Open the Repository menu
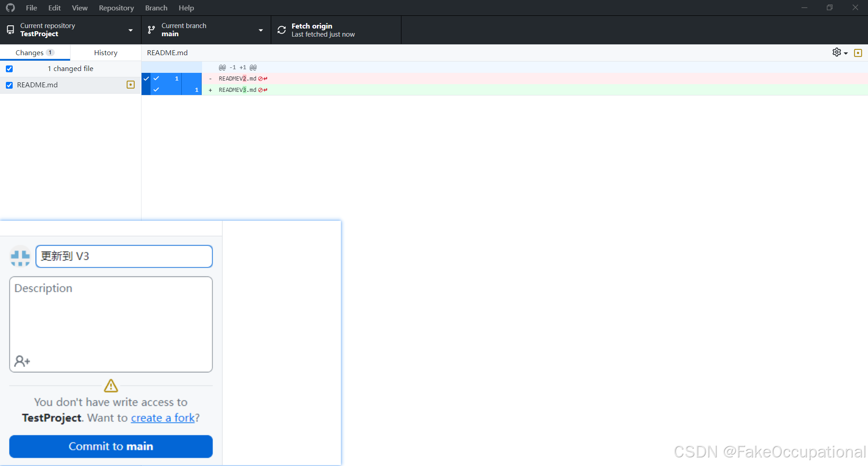 116,8
